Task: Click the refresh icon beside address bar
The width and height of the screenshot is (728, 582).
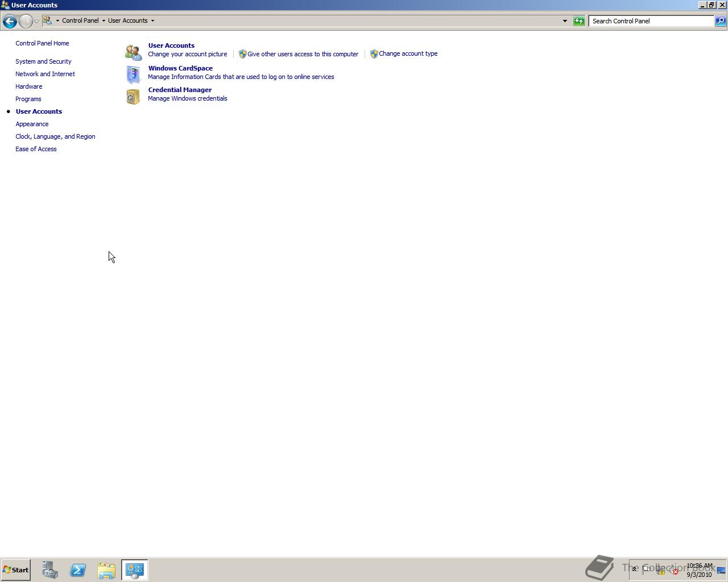Action: point(579,21)
